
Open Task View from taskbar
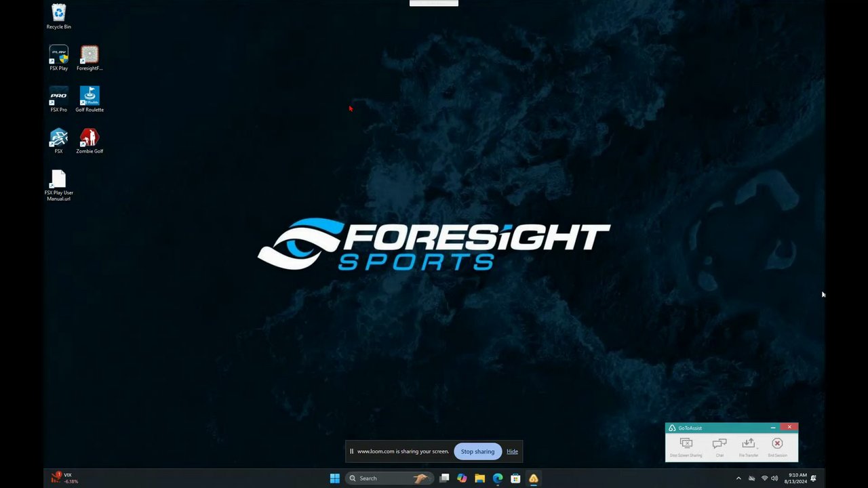[x=444, y=479]
